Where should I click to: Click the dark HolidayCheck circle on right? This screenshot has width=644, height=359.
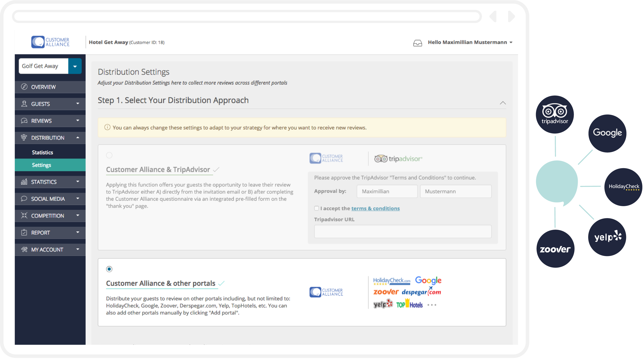[x=624, y=187]
